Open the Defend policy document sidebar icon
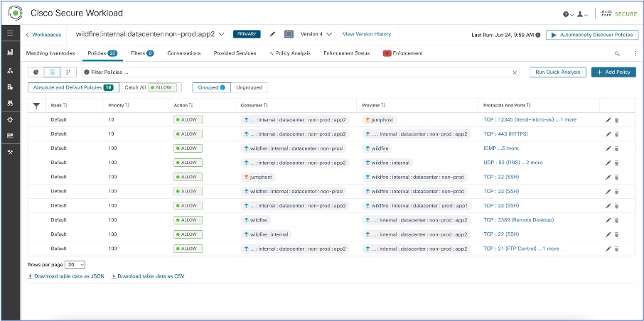 pos(10,87)
